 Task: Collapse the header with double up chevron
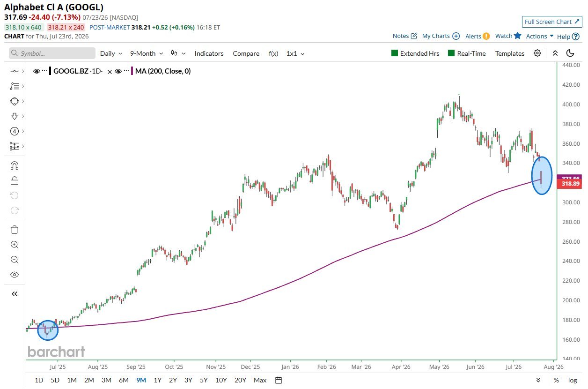pos(555,53)
